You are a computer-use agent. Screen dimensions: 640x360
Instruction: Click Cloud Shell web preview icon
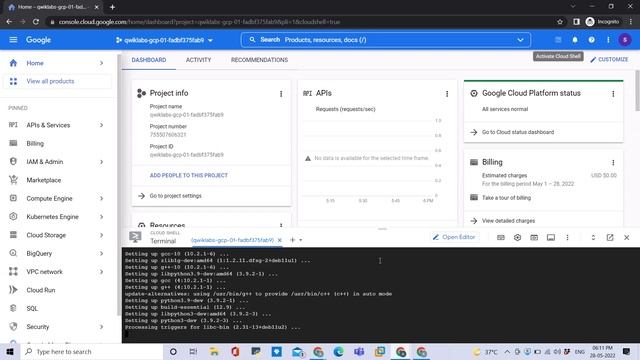click(534, 237)
